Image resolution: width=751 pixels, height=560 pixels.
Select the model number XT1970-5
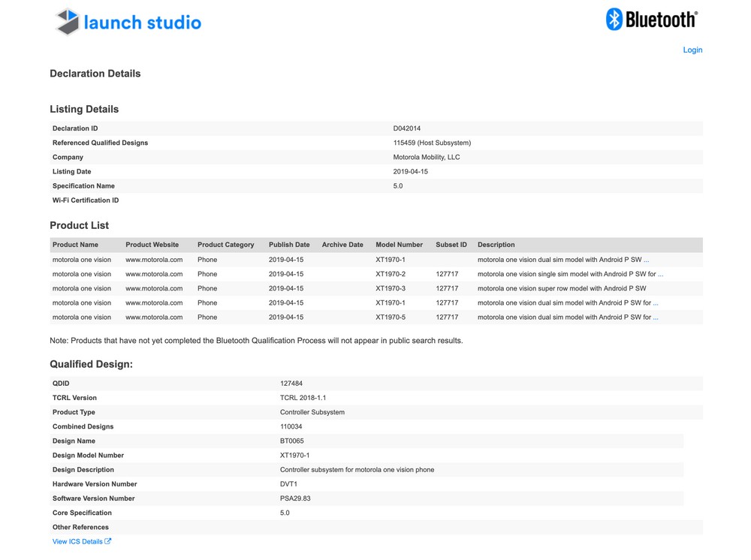point(391,318)
